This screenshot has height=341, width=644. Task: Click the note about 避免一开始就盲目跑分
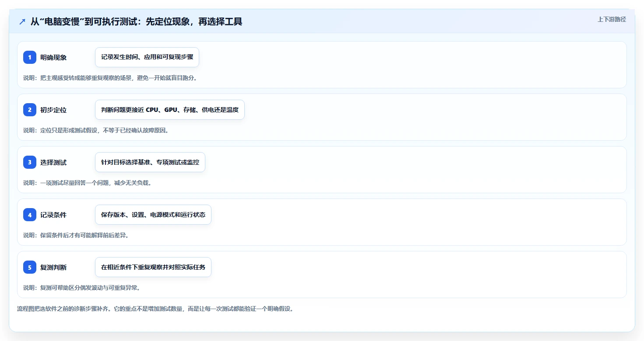(110, 78)
